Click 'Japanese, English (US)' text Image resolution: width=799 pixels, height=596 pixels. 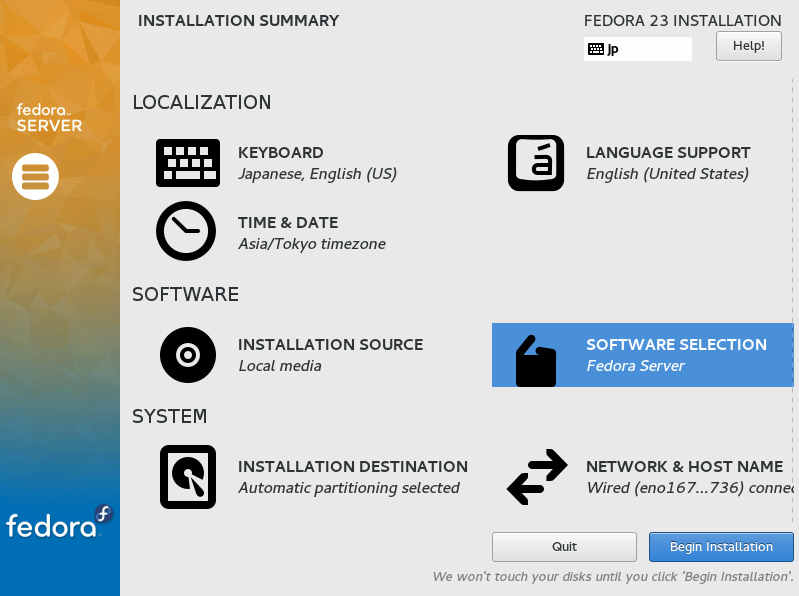tap(317, 174)
